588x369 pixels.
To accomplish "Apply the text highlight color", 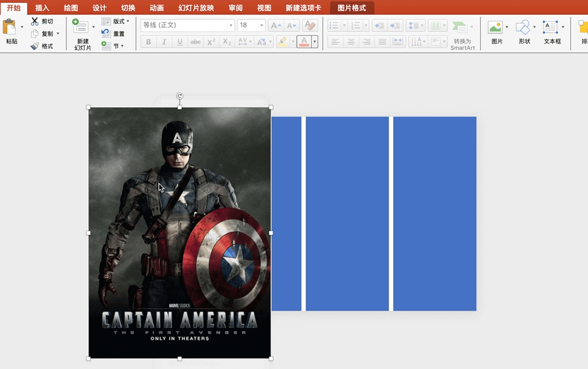I will pos(283,42).
